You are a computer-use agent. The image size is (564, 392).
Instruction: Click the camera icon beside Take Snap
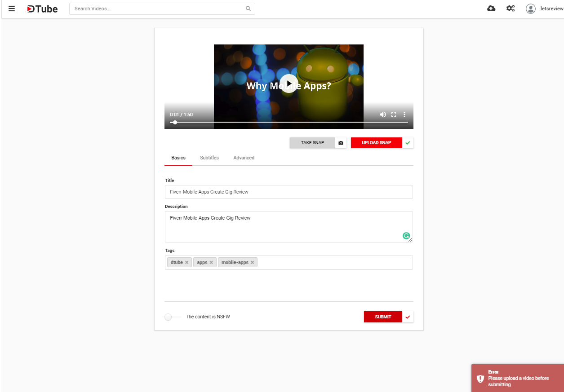(341, 143)
